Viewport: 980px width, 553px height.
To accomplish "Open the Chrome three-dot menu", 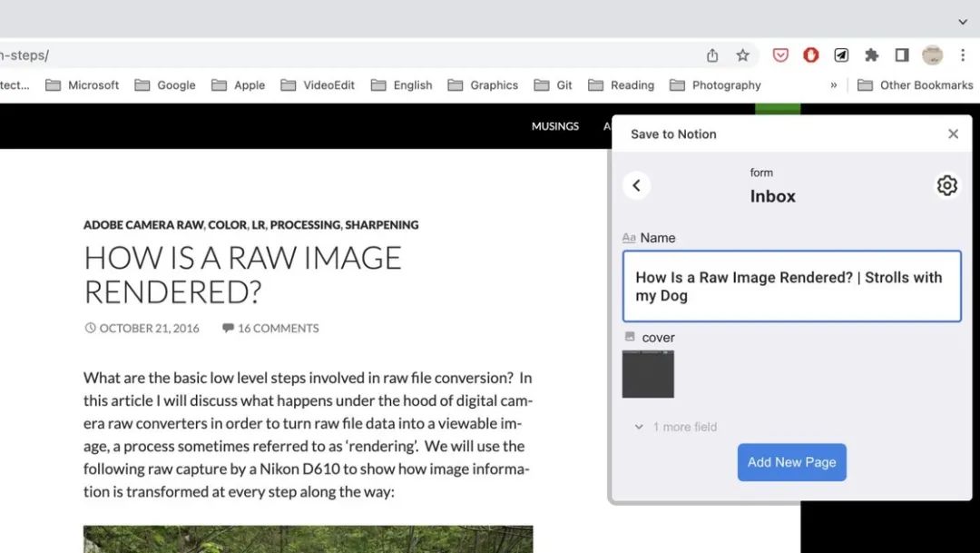I will 963,55.
